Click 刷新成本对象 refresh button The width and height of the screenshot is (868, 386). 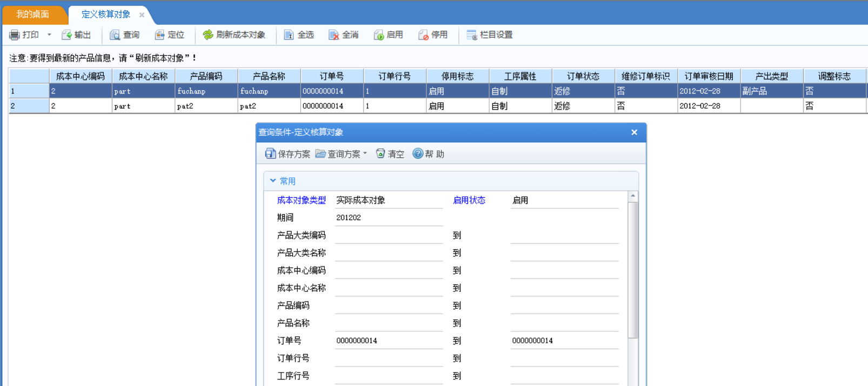234,35
